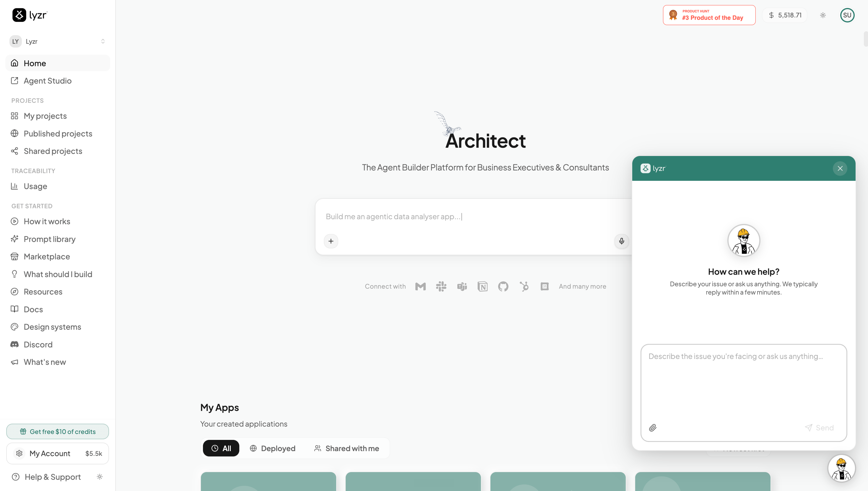Screen dimensions: 868x491
Task: Click the My projects grid icon
Action: pyautogui.click(x=14, y=116)
